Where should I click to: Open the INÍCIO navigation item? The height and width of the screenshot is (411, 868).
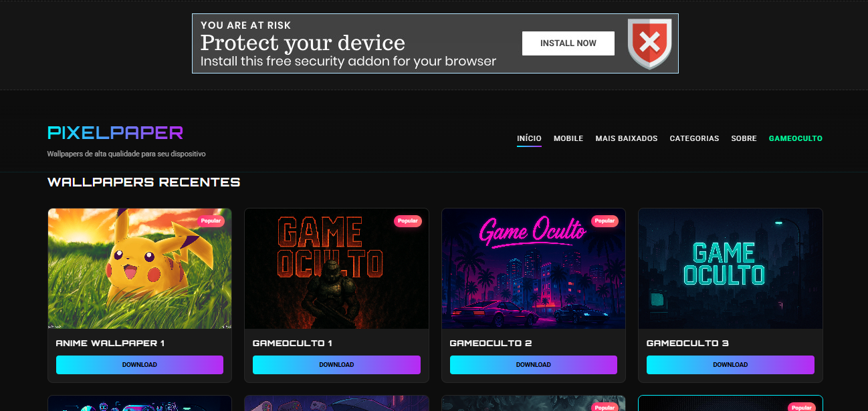[x=529, y=138]
